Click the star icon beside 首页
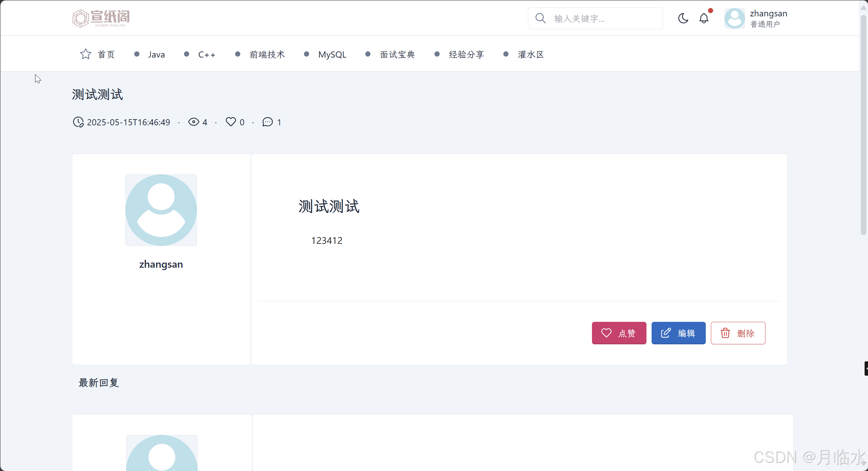Viewport: 868px width, 471px height. pyautogui.click(x=86, y=54)
